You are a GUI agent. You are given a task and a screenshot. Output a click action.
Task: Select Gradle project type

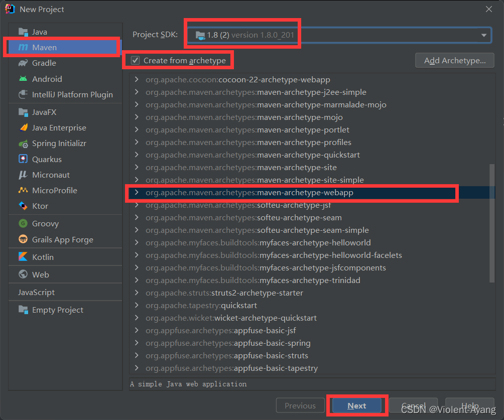point(66,63)
